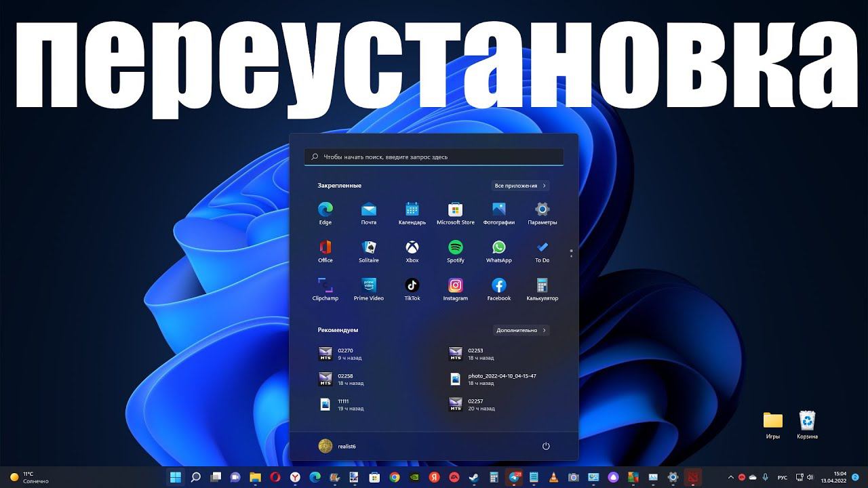The height and width of the screenshot is (488, 868).
Task: Open Все приложения list
Action: [x=520, y=186]
